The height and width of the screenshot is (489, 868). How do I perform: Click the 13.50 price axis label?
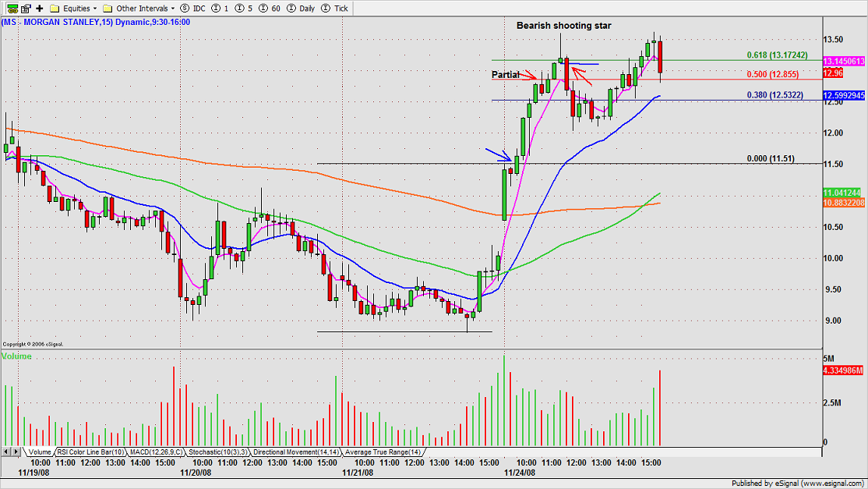(833, 39)
